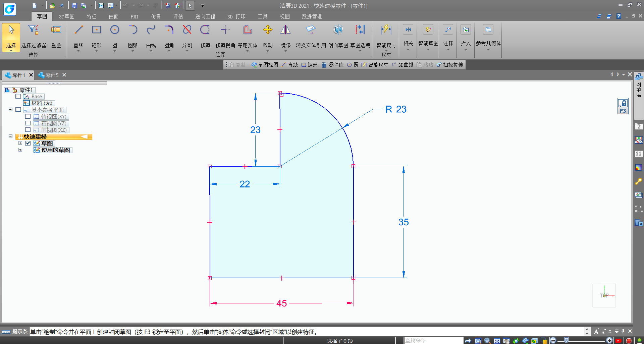Viewport: 644px width, 344px height.
Task: Toggle the 基本参考平面 checkbox
Action: click(18, 110)
